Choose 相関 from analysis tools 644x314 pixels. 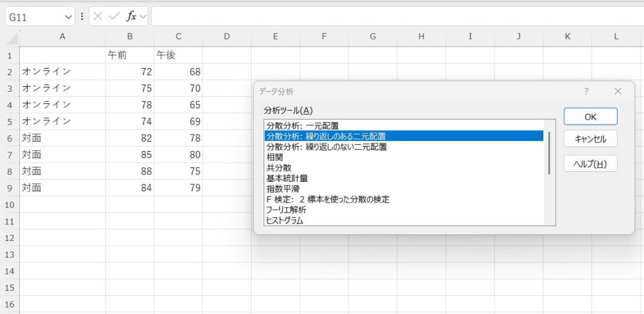[x=274, y=157]
